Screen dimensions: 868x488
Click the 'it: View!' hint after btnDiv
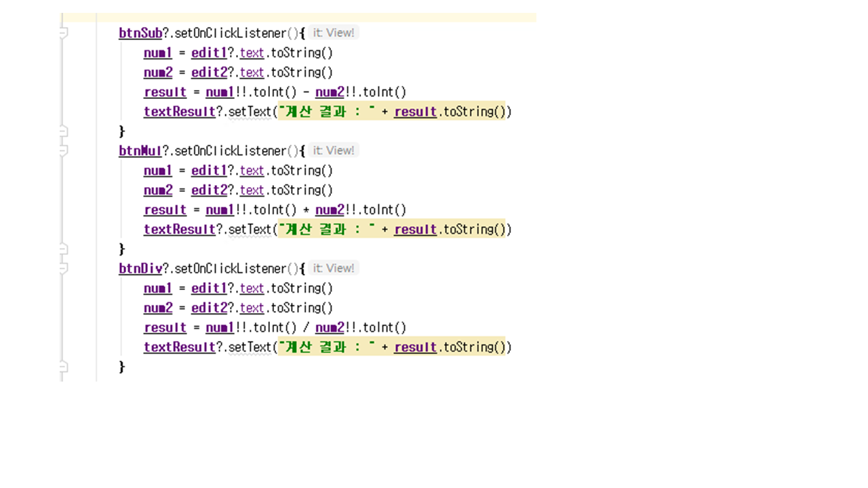click(333, 268)
